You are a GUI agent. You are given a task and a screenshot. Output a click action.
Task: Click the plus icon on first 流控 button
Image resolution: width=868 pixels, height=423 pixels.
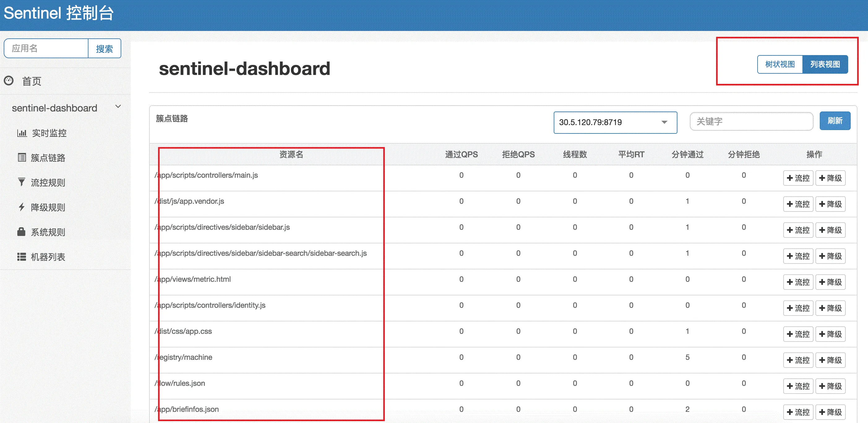tap(790, 178)
